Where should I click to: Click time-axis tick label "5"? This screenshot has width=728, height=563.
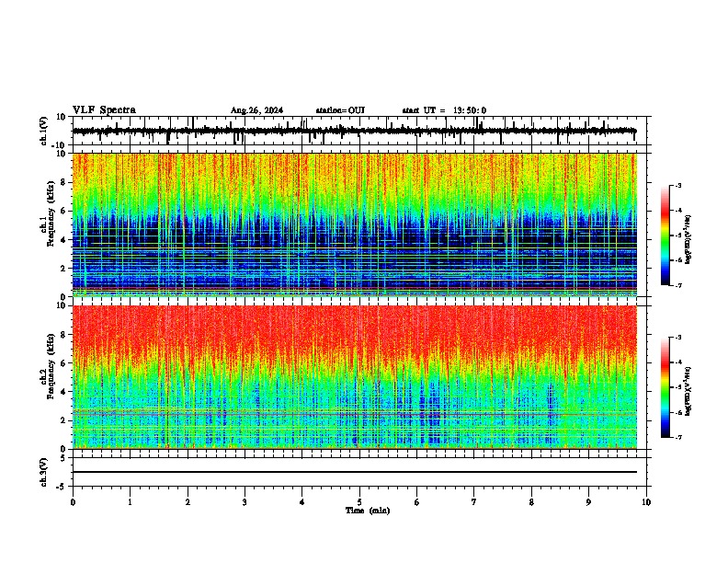359,502
